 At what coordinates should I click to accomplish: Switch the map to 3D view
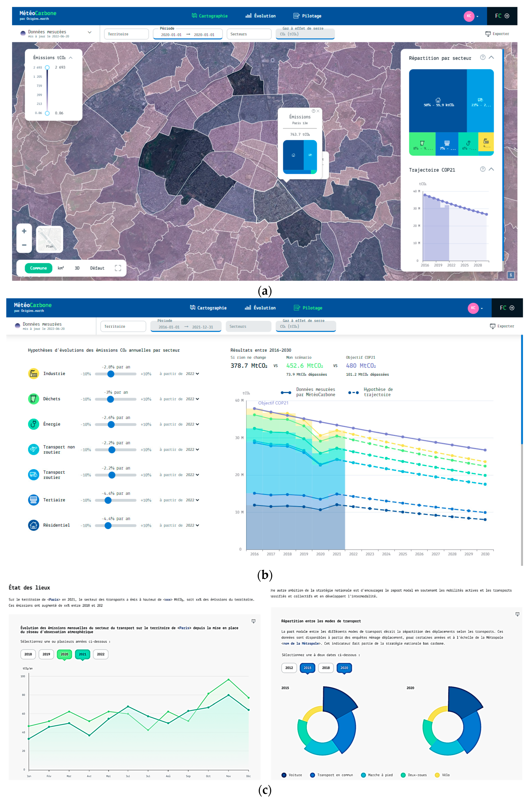pyautogui.click(x=77, y=268)
